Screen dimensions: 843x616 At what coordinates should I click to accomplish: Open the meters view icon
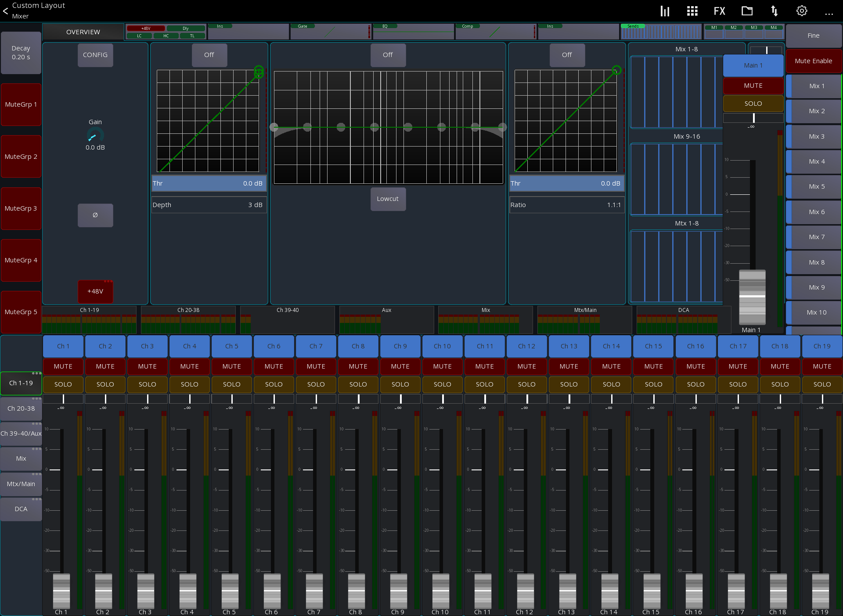click(x=664, y=11)
